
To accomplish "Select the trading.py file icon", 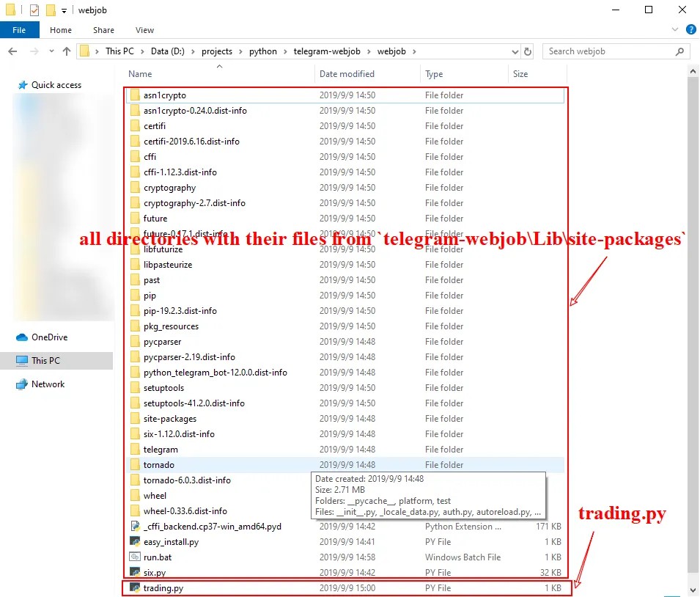I will pos(135,587).
